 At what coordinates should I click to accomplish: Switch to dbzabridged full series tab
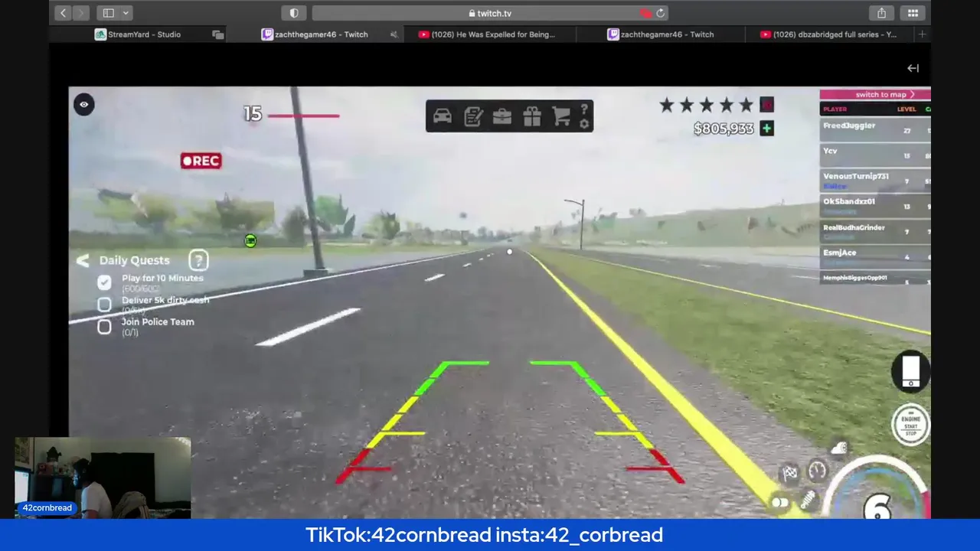point(829,34)
